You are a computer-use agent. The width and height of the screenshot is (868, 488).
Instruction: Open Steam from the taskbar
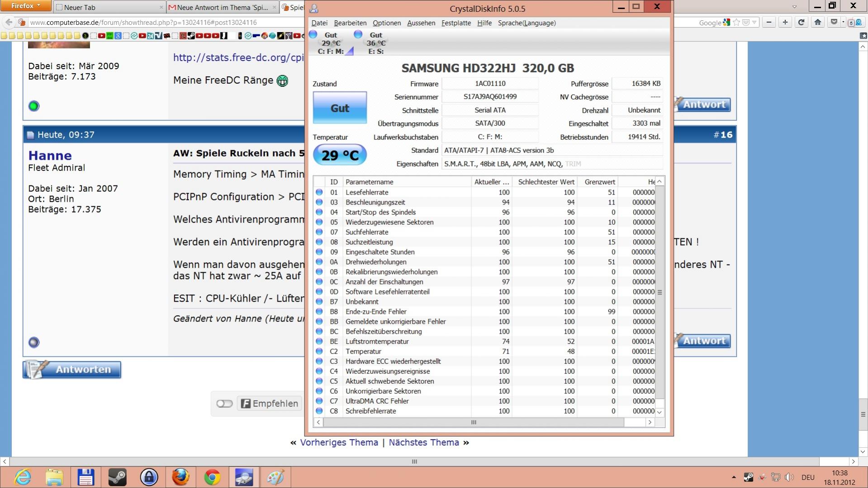point(117,477)
